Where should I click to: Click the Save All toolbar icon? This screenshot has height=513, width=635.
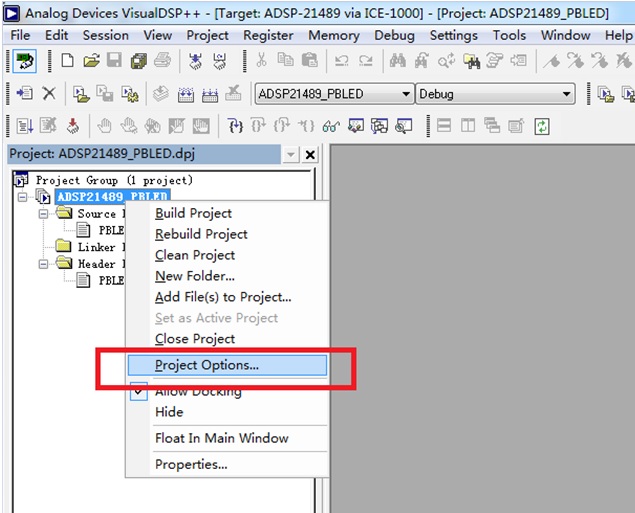coord(139,61)
